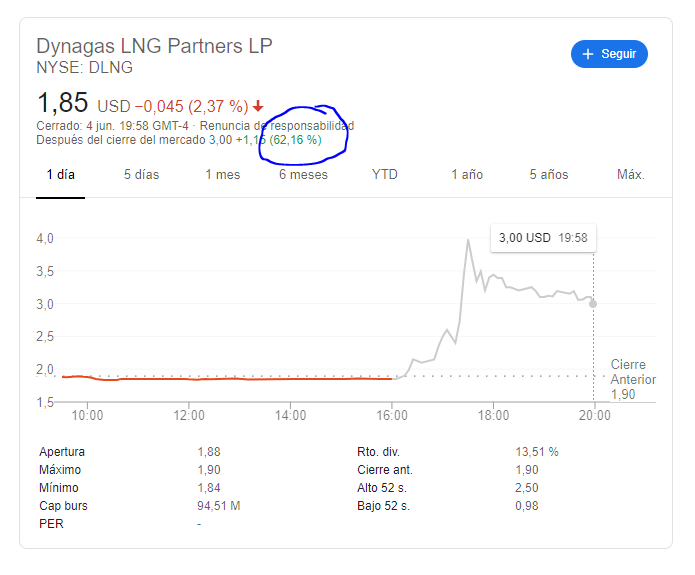The height and width of the screenshot is (575, 695).
Task: Click the 3,00 USD tooltip on chart
Action: 542,238
